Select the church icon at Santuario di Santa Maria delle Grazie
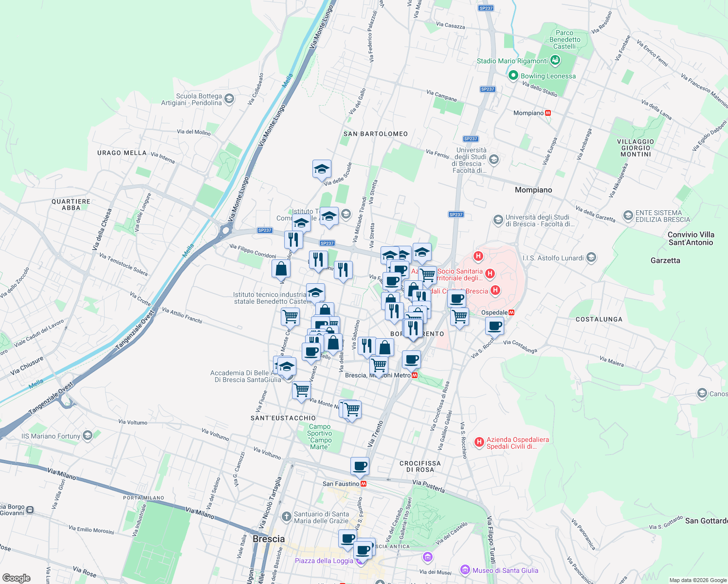 (287, 517)
